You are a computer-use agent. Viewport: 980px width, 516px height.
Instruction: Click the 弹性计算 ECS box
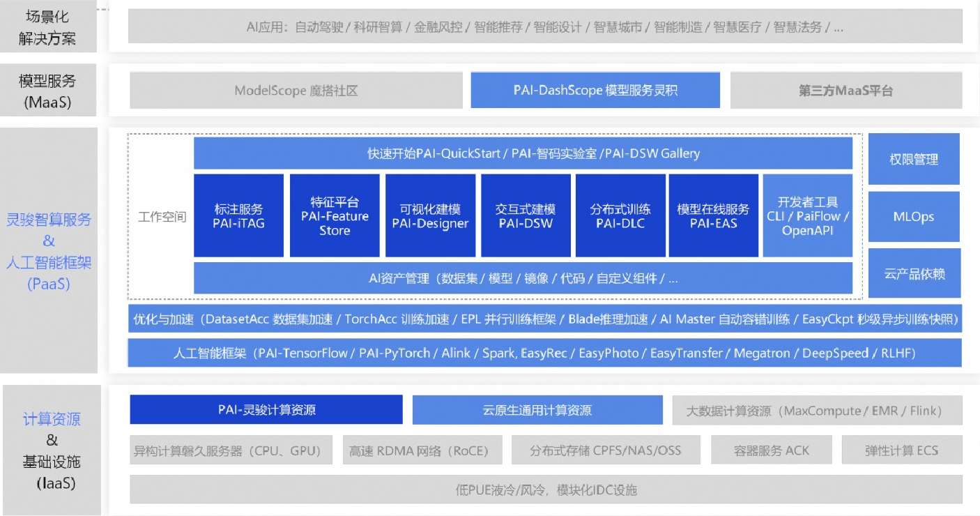[902, 450]
